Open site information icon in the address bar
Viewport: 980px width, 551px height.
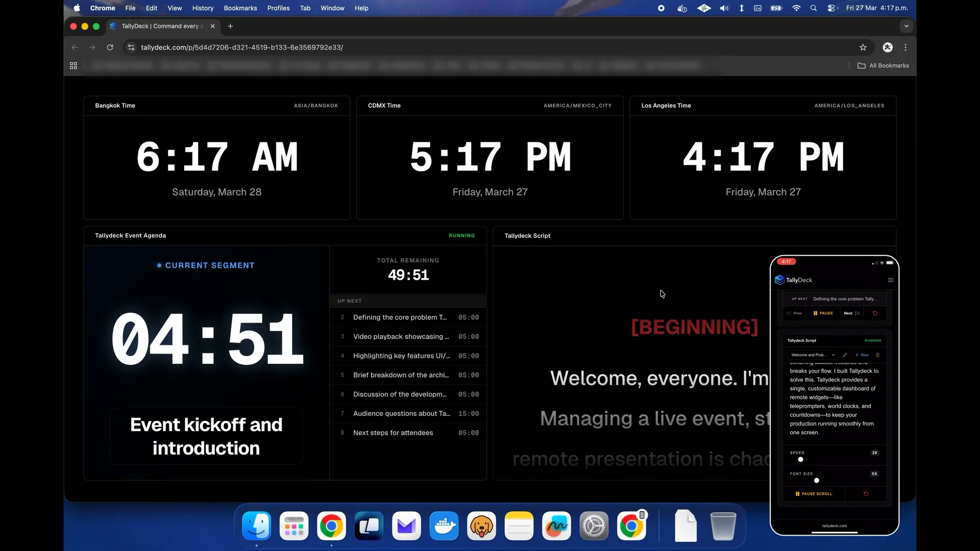[131, 47]
